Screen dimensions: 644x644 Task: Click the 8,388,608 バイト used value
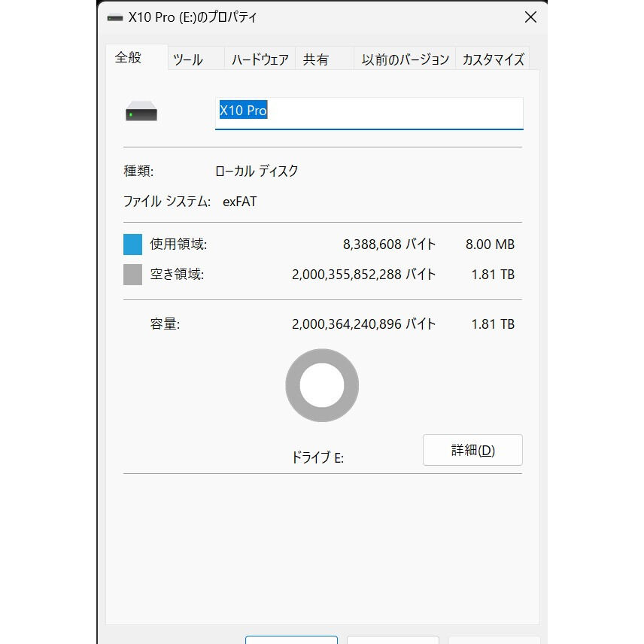(389, 245)
